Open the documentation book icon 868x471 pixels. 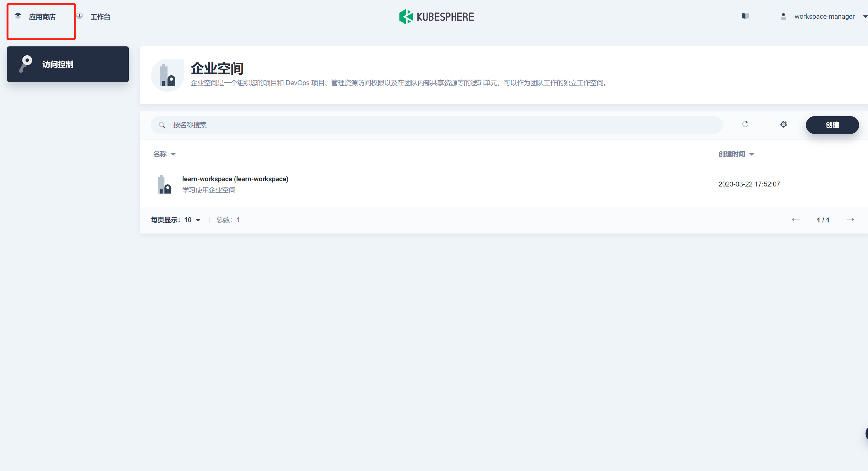[745, 16]
